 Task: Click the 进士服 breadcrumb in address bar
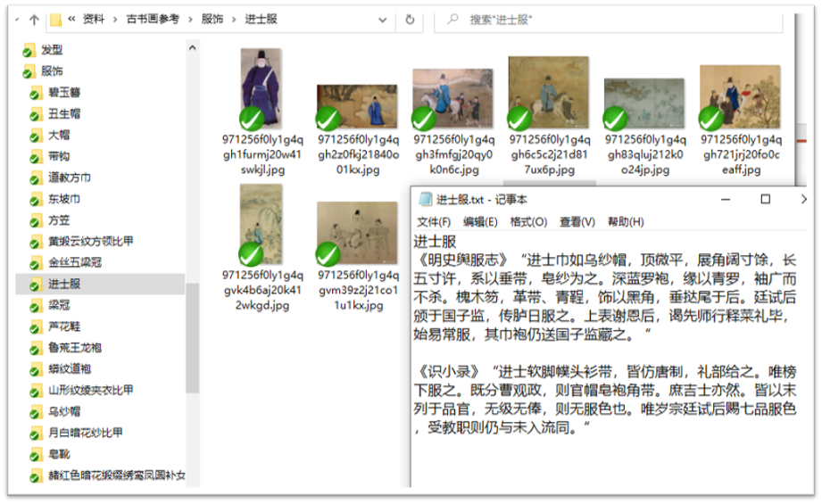(262, 20)
